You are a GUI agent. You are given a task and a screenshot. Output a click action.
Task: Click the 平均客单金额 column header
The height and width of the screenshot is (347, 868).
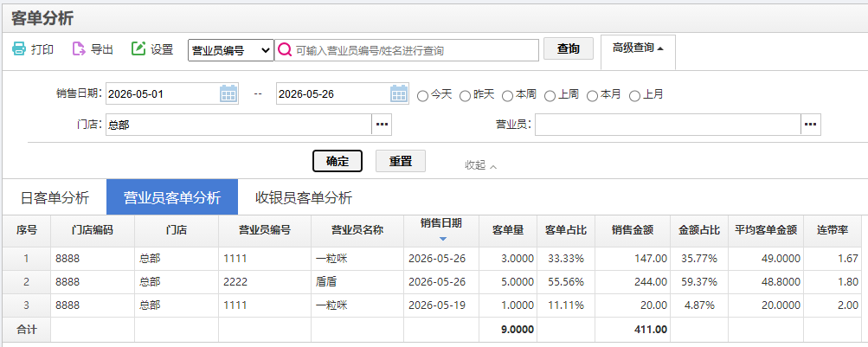coord(766,230)
